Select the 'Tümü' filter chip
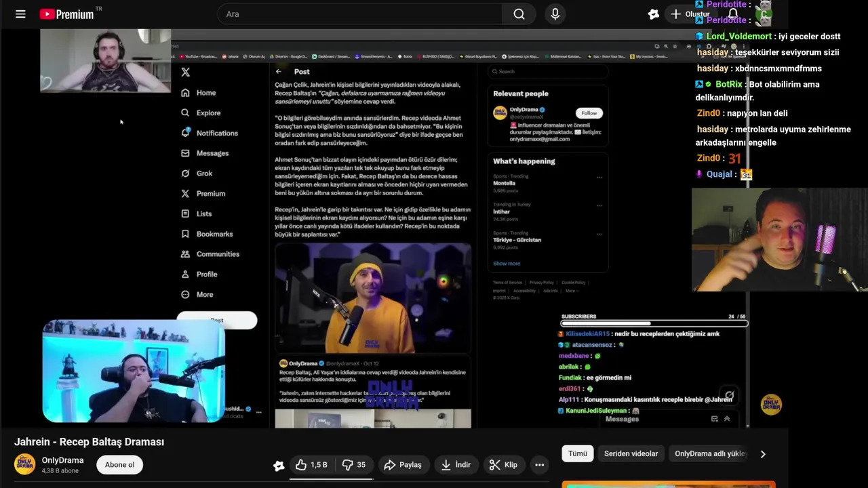The image size is (868, 488). (578, 454)
